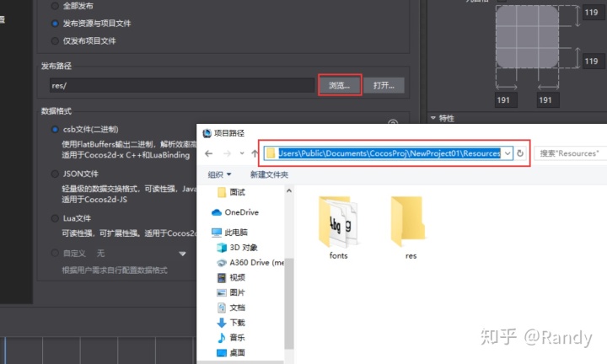Click the 打开... button
This screenshot has height=364, width=607.
point(384,85)
